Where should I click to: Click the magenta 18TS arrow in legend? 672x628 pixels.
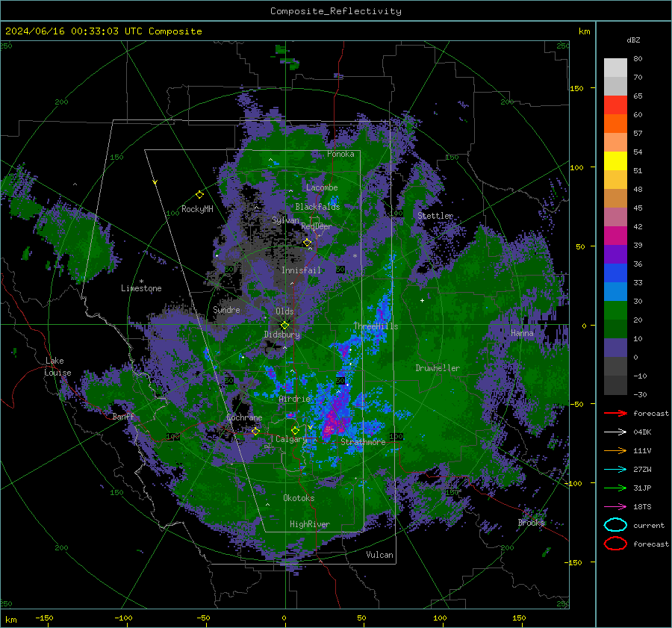coord(615,507)
